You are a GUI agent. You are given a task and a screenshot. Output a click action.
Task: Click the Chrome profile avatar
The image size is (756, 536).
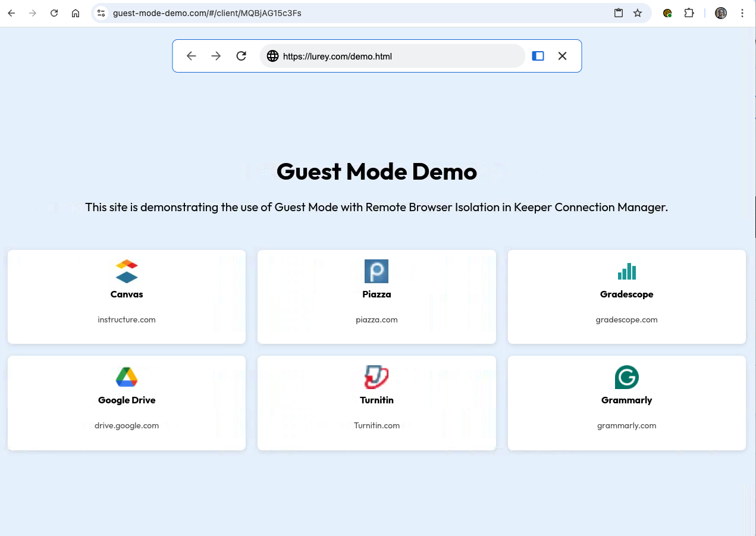coord(721,13)
